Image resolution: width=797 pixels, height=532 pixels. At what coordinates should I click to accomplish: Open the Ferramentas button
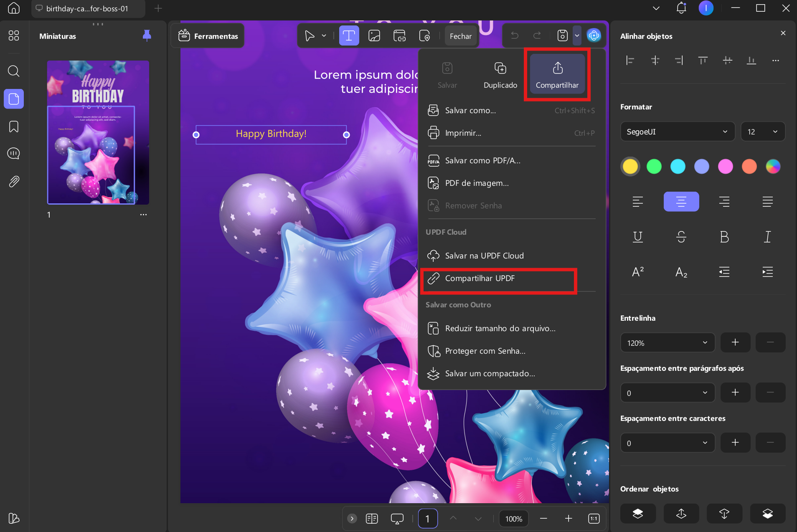click(x=208, y=36)
